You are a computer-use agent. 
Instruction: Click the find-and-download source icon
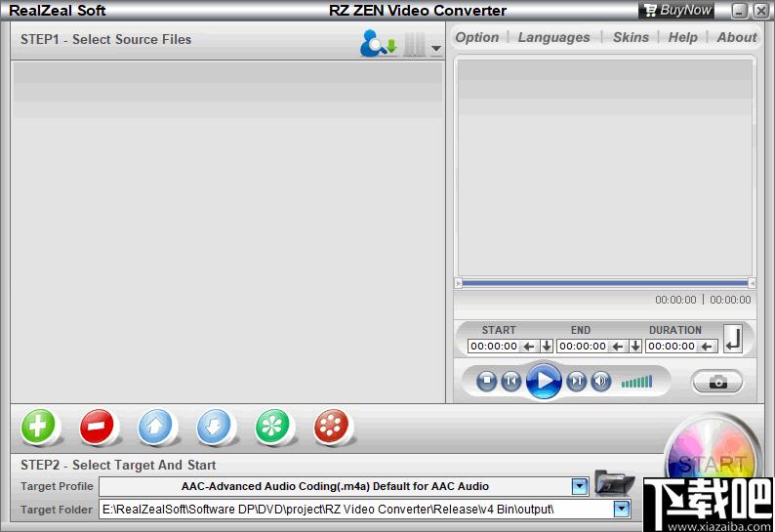pos(379,44)
